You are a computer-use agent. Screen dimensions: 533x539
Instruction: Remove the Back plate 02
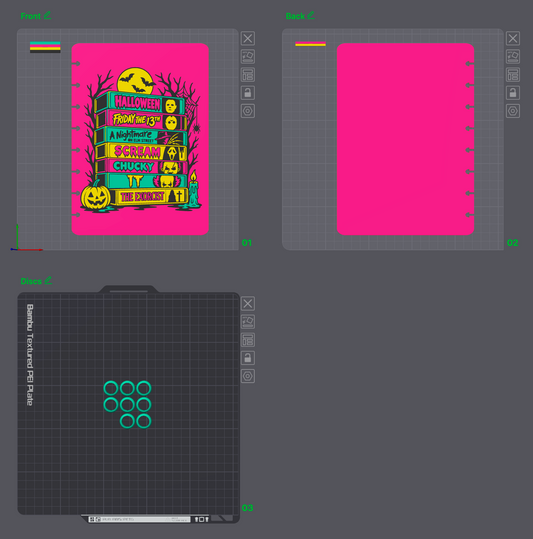pyautogui.click(x=513, y=38)
